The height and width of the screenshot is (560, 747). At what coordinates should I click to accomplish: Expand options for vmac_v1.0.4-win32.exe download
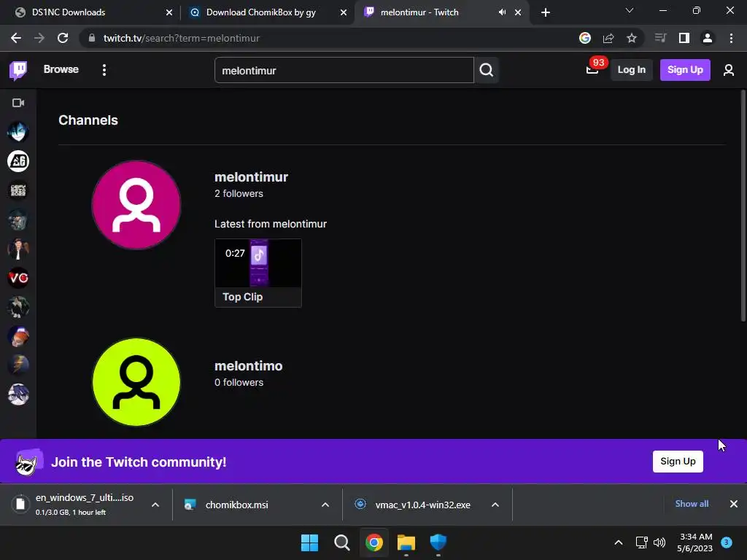pyautogui.click(x=495, y=505)
